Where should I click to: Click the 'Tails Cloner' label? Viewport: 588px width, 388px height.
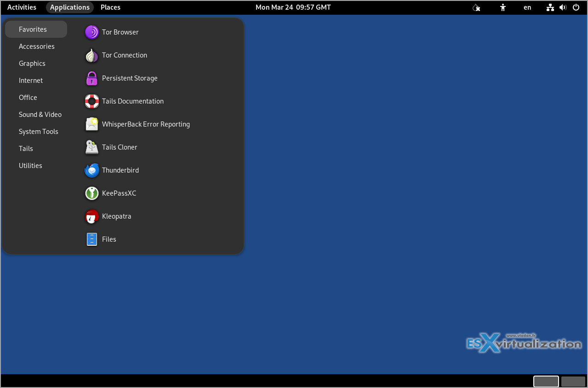[x=120, y=147]
